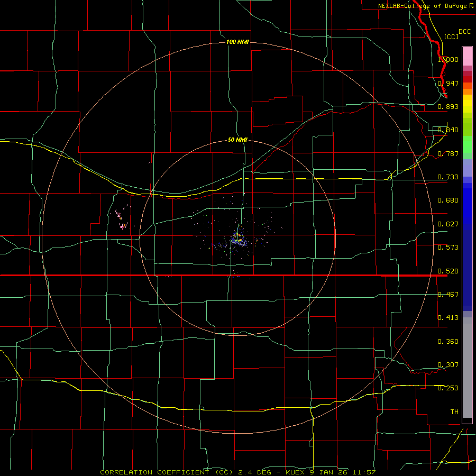Click the [CC] legend unit label
This screenshot has height=476, width=476.
pyautogui.click(x=451, y=36)
